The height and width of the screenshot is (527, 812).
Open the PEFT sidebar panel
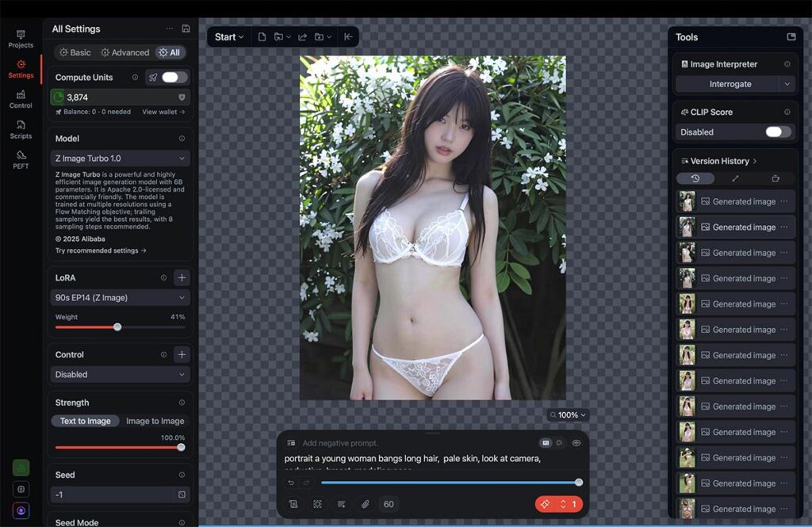point(21,159)
